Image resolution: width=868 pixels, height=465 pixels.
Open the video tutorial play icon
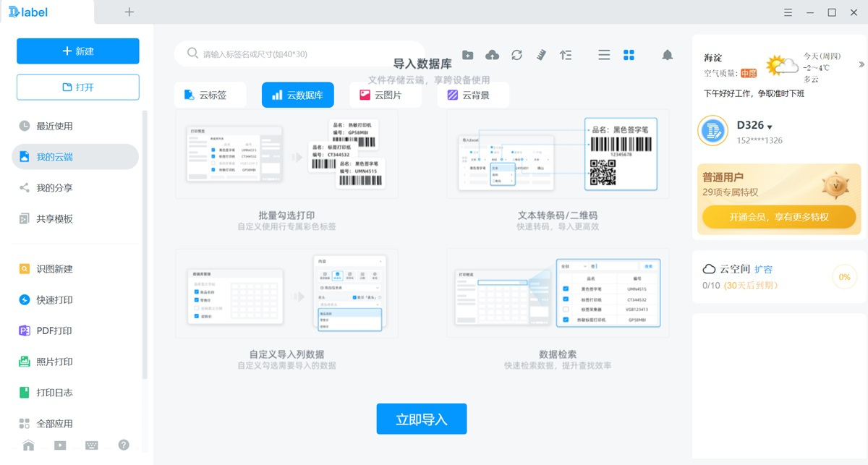60,445
